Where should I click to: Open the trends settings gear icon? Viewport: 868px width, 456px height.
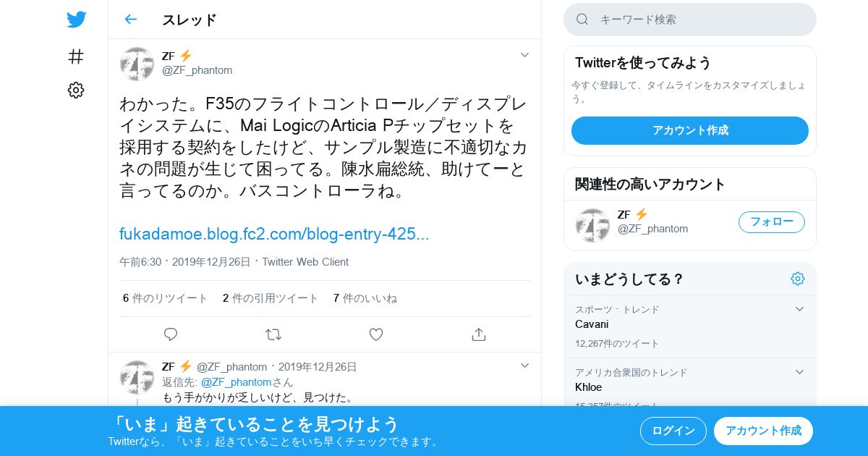click(798, 279)
